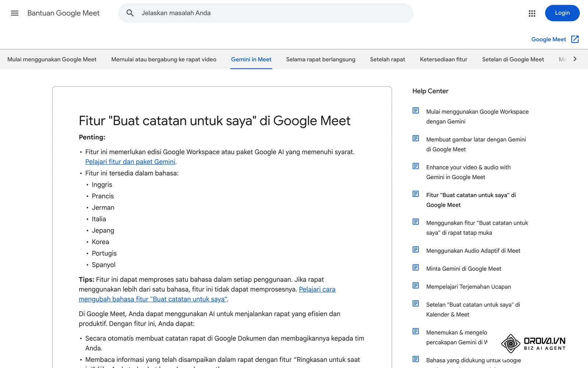Click article icon beside Bahasa yang didukung

(x=416, y=359)
